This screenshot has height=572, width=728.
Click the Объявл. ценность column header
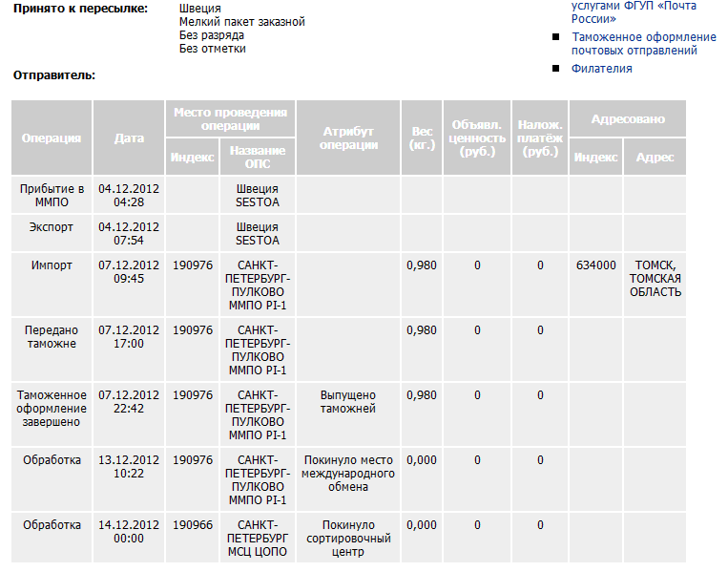click(479, 138)
